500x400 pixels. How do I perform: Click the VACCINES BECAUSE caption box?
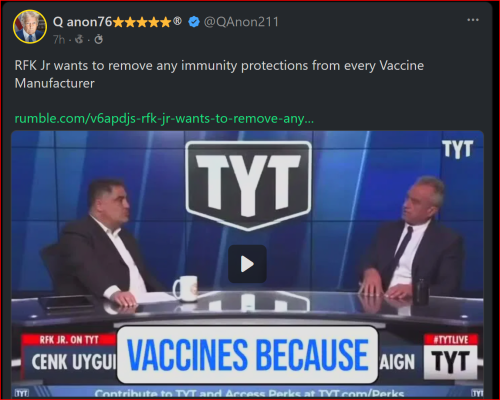pos(247,355)
